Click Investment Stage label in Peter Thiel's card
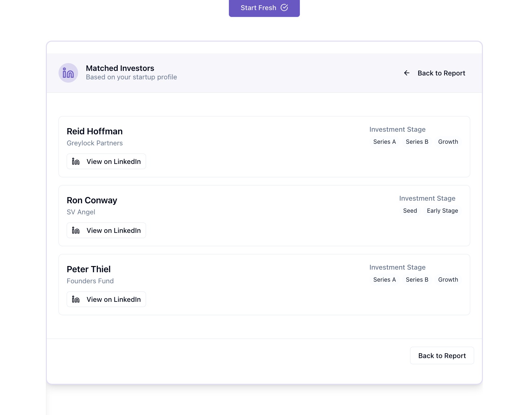Image resolution: width=532 pixels, height=415 pixels. point(397,267)
